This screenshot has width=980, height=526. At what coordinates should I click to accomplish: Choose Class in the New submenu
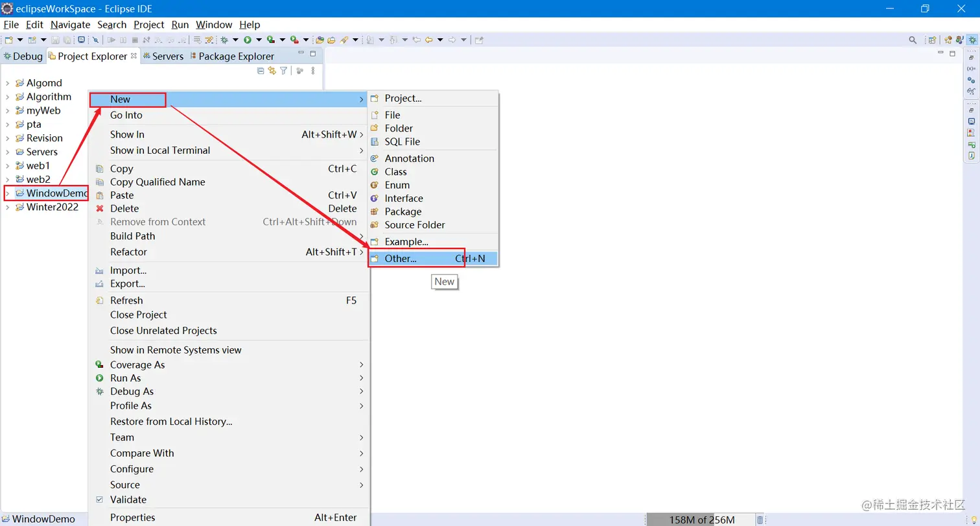click(x=433, y=172)
